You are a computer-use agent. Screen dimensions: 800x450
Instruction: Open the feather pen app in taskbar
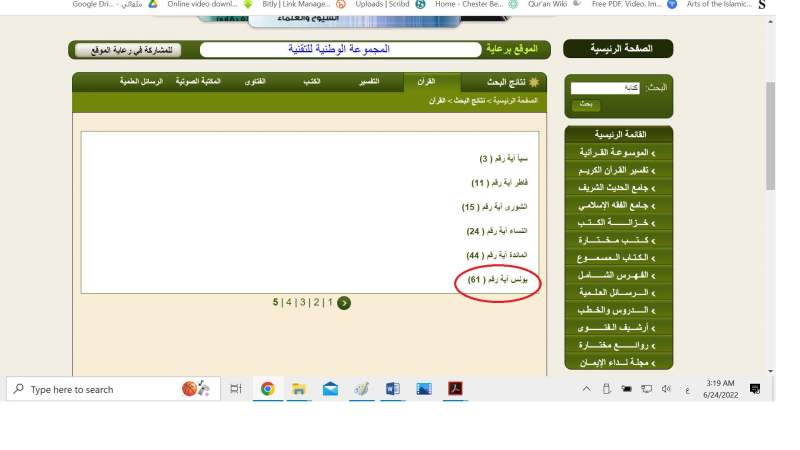pos(361,389)
